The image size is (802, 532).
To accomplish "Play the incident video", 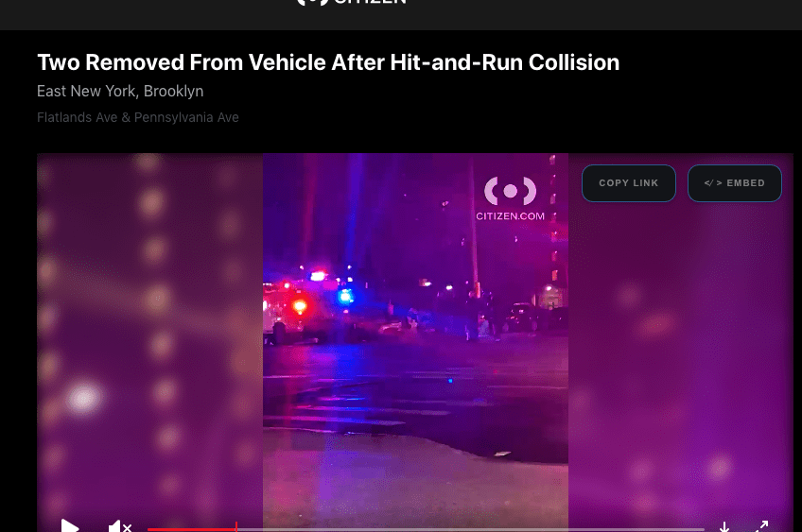I will click(x=70, y=526).
